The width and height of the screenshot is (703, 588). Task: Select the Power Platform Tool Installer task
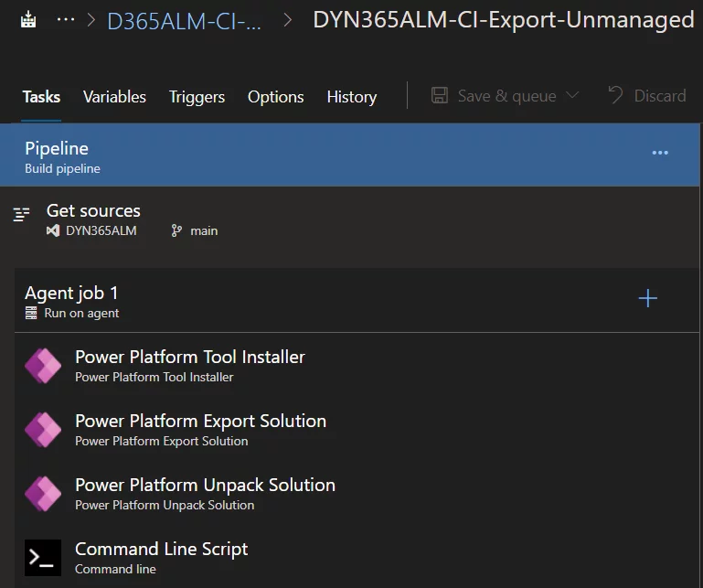[357, 366]
